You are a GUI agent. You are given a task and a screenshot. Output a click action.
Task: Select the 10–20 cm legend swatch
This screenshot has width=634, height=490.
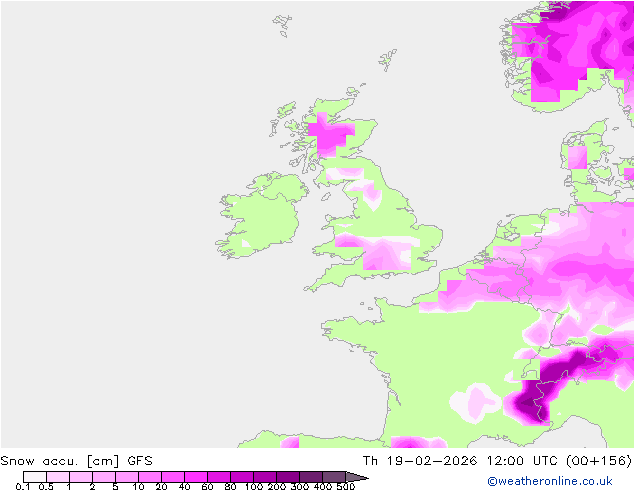point(150,477)
